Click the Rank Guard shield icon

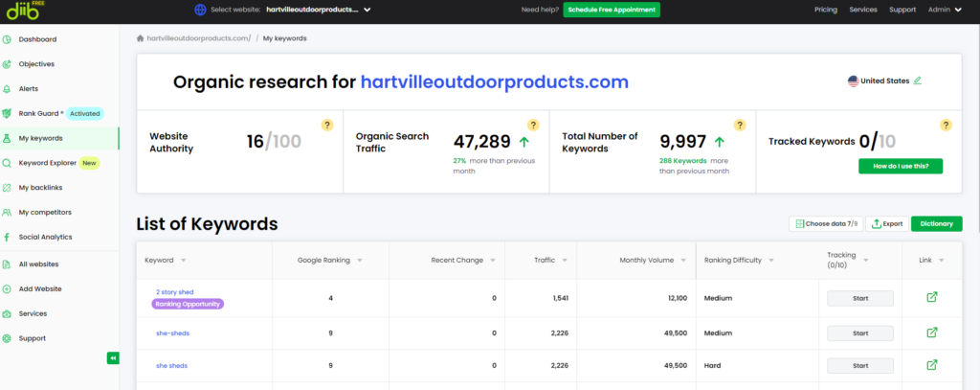(x=7, y=113)
